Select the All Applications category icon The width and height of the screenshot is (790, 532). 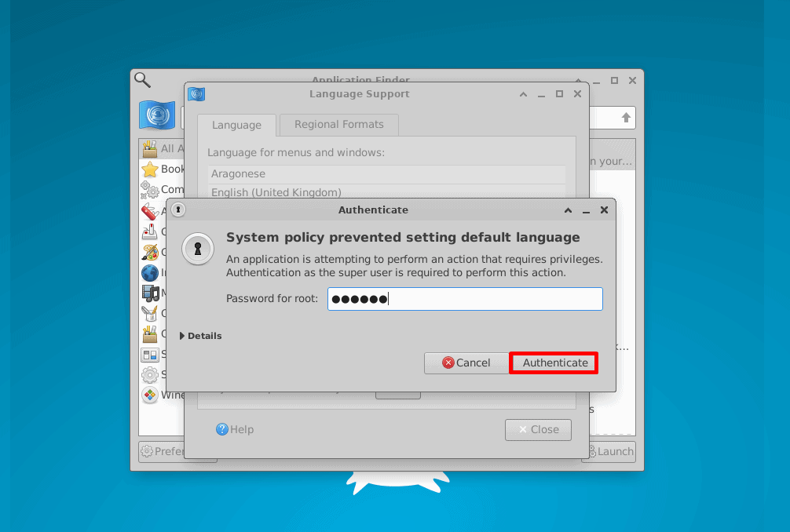pos(150,148)
